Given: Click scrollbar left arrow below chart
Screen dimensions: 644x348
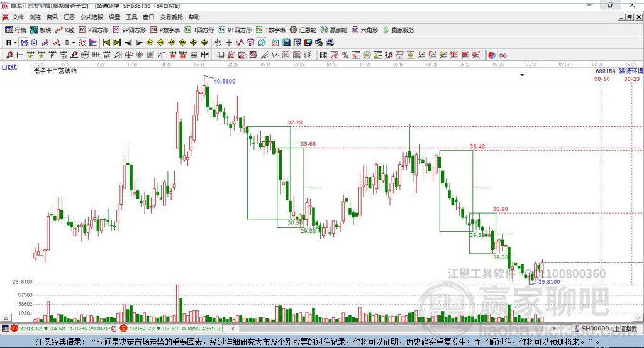Looking at the screenshot, I should tap(233, 329).
